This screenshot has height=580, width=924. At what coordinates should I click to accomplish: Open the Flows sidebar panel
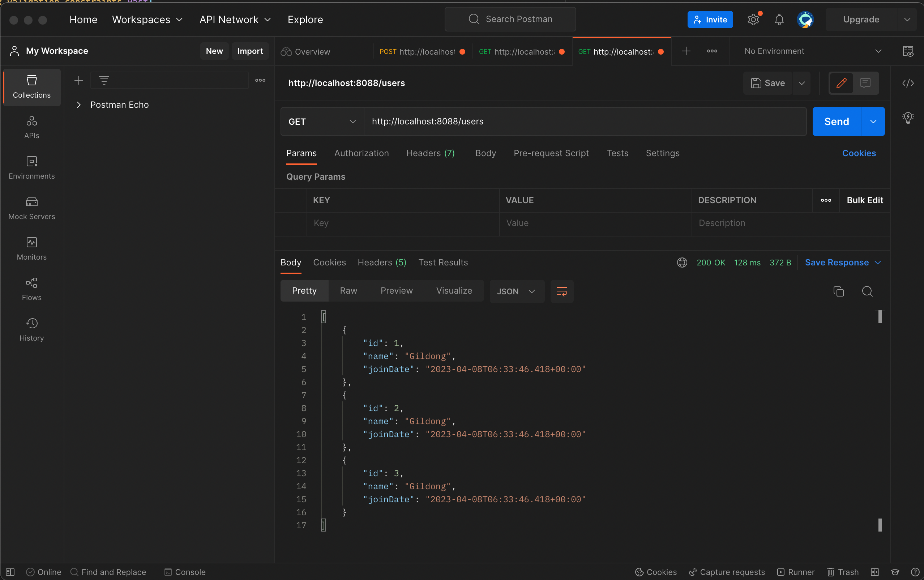(x=31, y=289)
